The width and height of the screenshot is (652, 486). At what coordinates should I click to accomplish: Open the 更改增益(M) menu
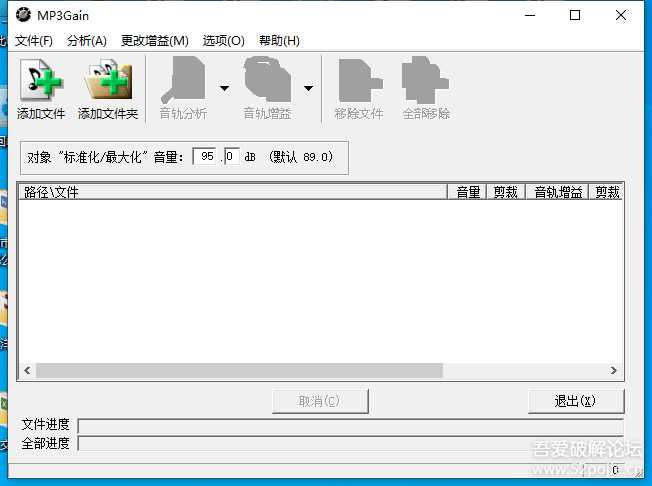[x=154, y=41]
